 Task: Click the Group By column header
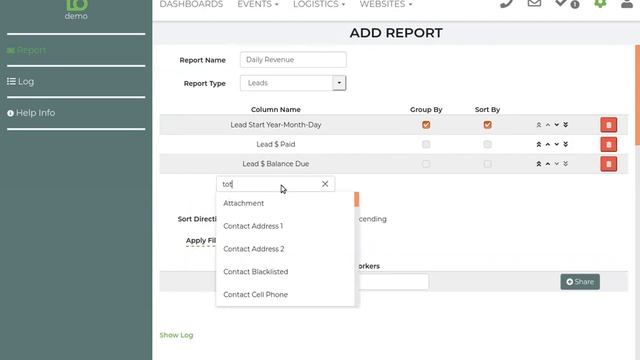[426, 109]
